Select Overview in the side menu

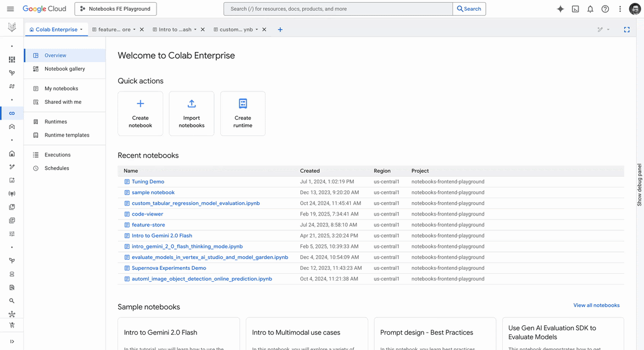[64, 55]
